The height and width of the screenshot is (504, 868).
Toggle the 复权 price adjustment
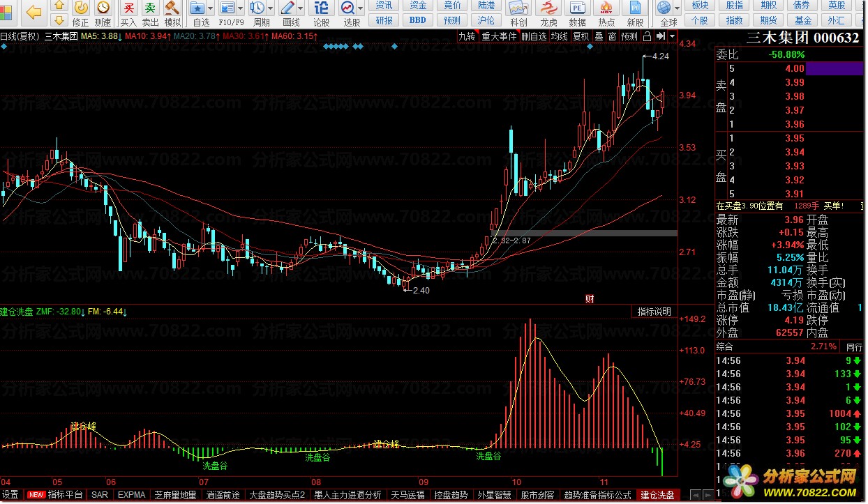click(581, 36)
